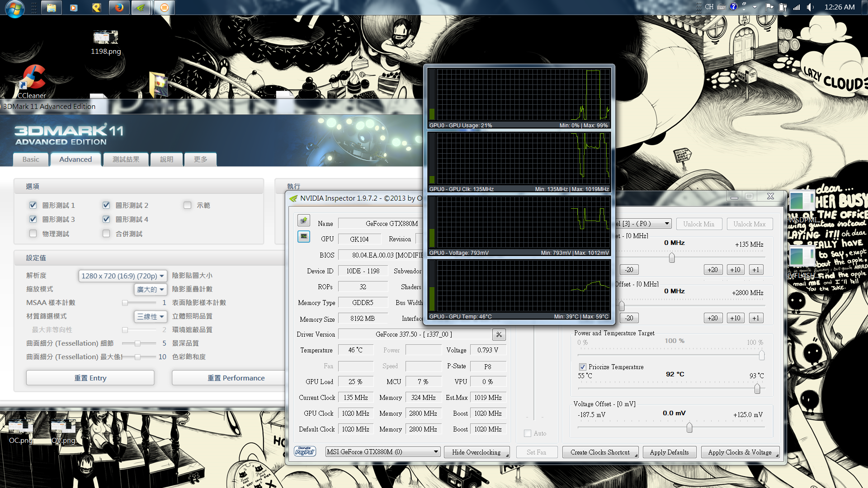Viewport: 868px width, 488px height.
Task: Select the OV.png desktop file
Action: point(63,432)
